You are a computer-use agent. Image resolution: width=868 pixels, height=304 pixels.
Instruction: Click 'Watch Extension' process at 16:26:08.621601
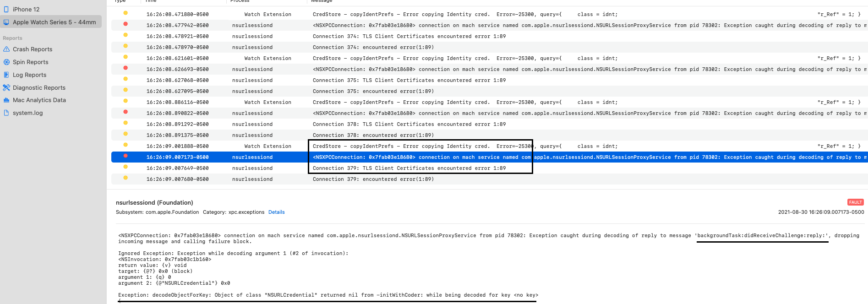pos(268,58)
